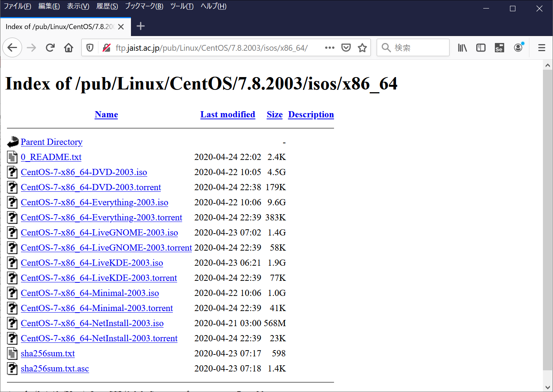Open the ツール(T) menu
The height and width of the screenshot is (392, 553).
(x=182, y=6)
